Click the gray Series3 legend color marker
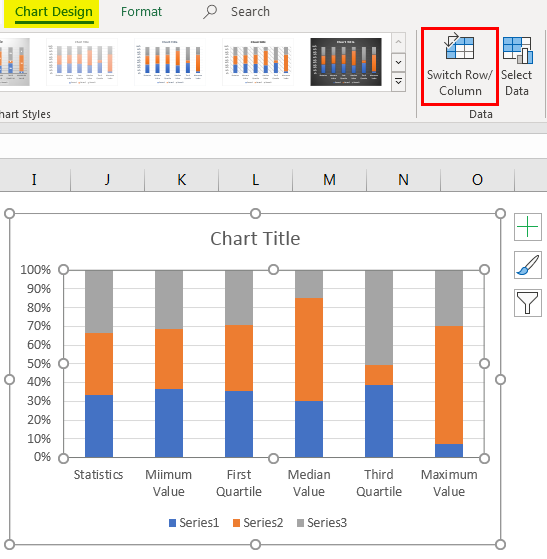Viewport: 547px width, 559px height. coord(300,523)
